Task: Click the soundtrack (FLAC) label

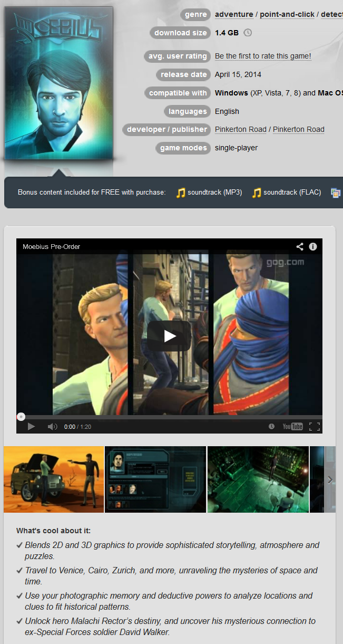Action: point(292,193)
